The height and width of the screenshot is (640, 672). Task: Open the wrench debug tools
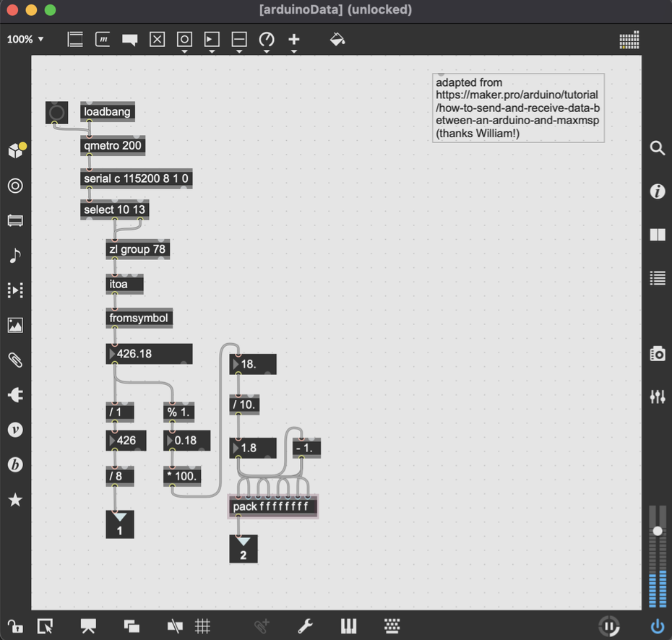coord(305,627)
